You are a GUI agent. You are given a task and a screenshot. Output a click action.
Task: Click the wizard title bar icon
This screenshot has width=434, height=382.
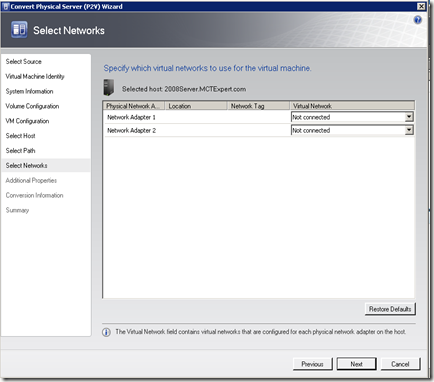(6, 6)
